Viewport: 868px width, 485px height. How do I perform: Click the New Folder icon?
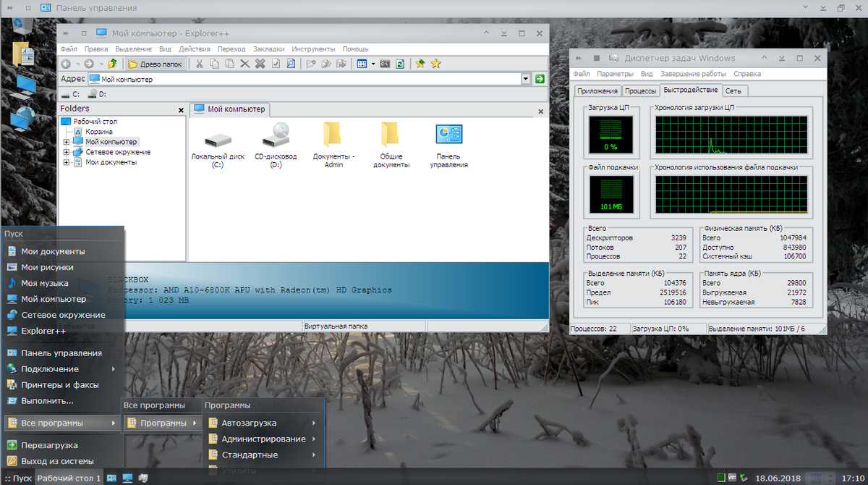click(x=311, y=64)
